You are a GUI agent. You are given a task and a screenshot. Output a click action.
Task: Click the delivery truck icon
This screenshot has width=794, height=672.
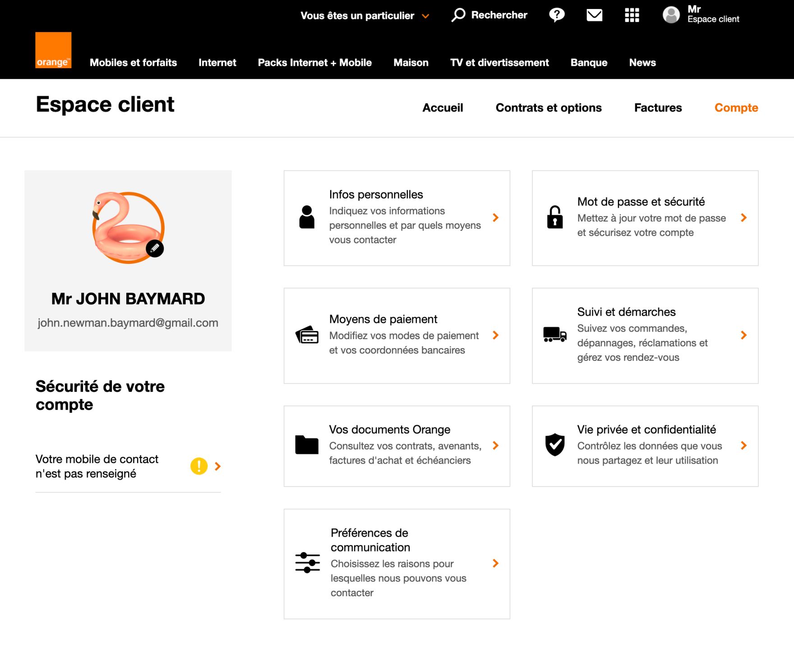[555, 335]
